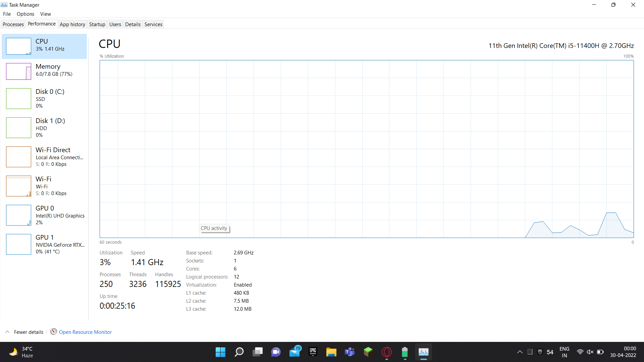
Task: Open Epic Games launcher taskbar icon
Action: click(x=313, y=352)
